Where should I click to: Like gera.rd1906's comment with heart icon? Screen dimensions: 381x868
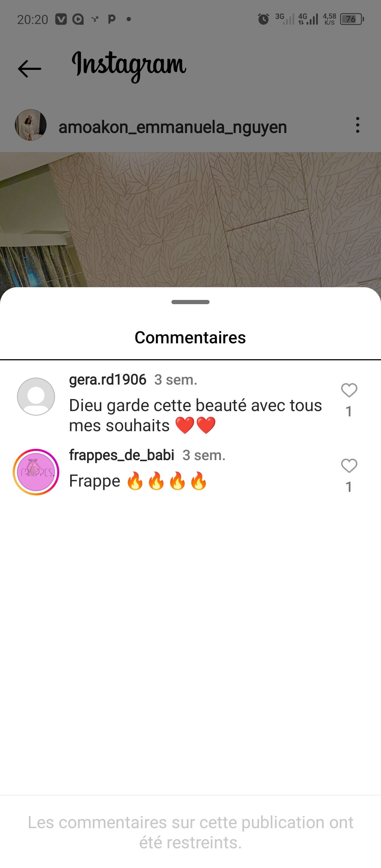click(349, 390)
